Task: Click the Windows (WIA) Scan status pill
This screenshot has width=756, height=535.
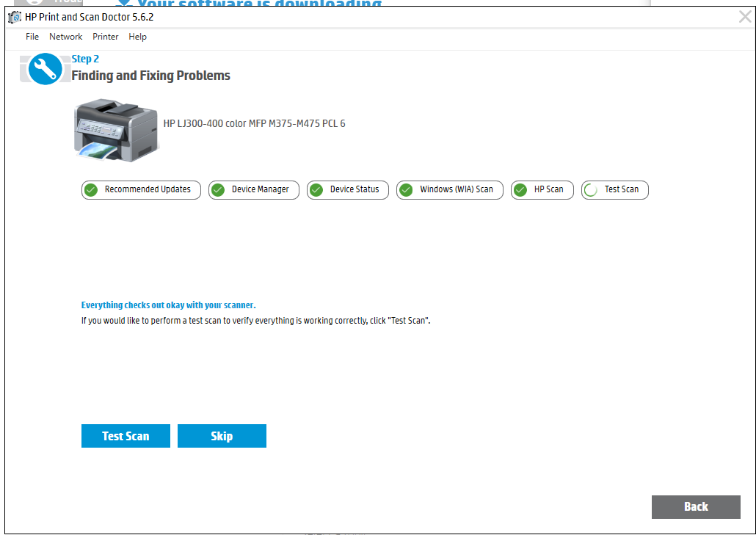Action: coord(449,189)
